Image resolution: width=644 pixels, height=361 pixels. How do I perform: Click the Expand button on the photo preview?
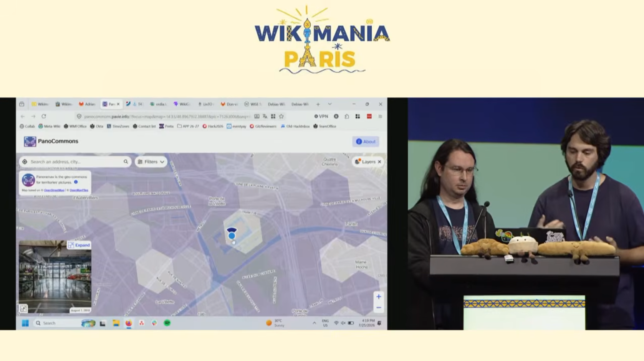(79, 245)
